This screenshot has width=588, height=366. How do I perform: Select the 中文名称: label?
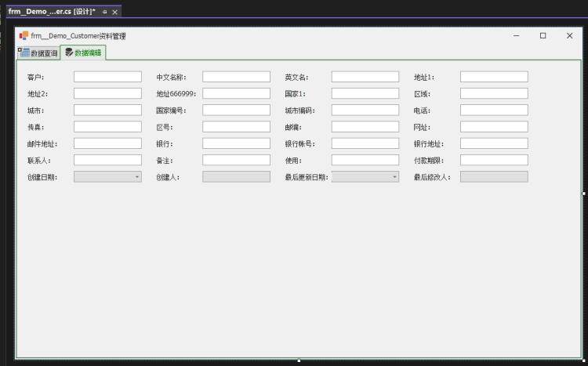click(x=172, y=78)
